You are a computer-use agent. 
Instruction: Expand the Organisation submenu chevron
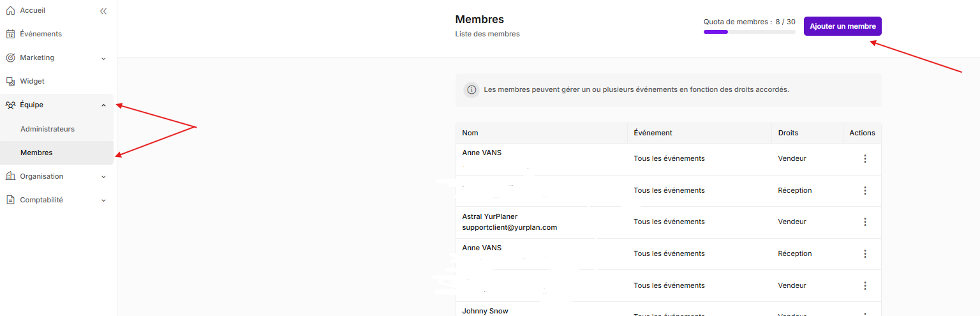[x=103, y=177]
